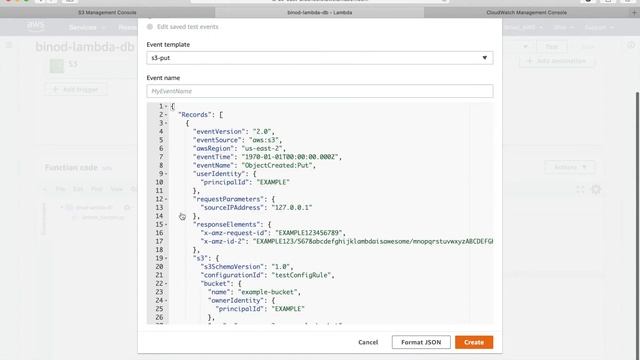
Task: Click the "configurationId": "testConfigRule" line
Action: (x=267, y=275)
